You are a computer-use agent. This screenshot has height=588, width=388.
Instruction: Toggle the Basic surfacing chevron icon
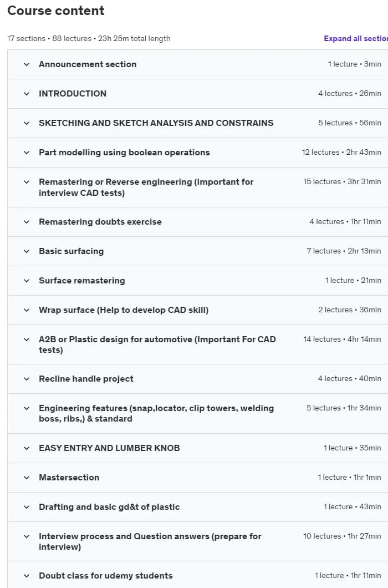(x=27, y=251)
